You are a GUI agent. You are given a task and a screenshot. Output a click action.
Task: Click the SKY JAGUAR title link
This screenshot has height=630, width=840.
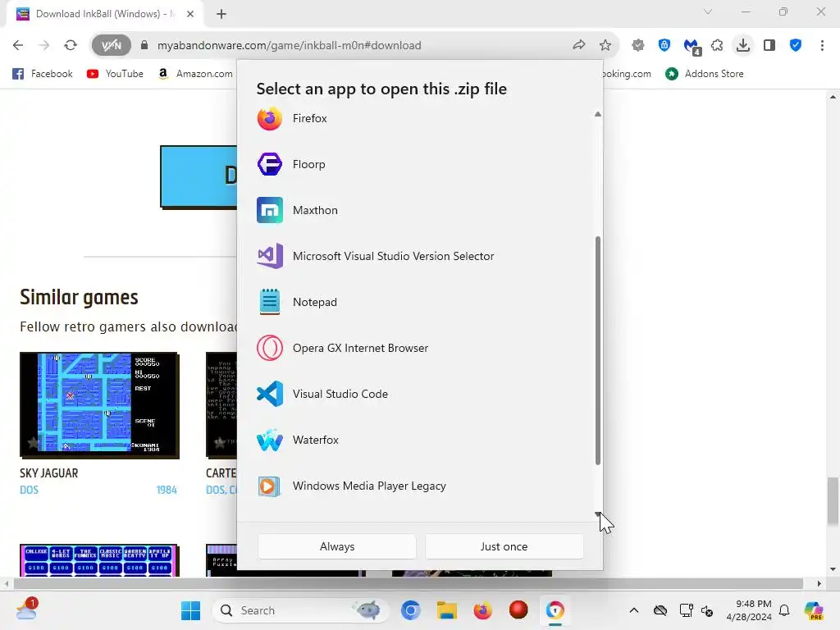[x=48, y=473]
